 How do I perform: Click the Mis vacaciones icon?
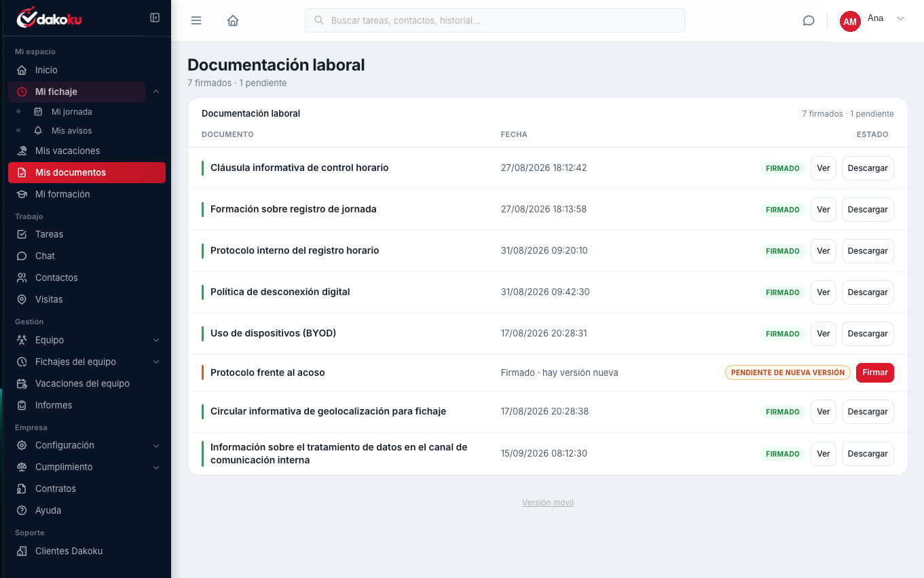[x=22, y=151]
